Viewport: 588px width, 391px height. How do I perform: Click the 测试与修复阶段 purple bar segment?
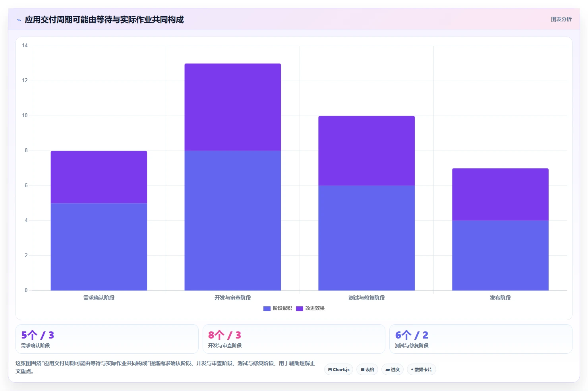[367, 151]
